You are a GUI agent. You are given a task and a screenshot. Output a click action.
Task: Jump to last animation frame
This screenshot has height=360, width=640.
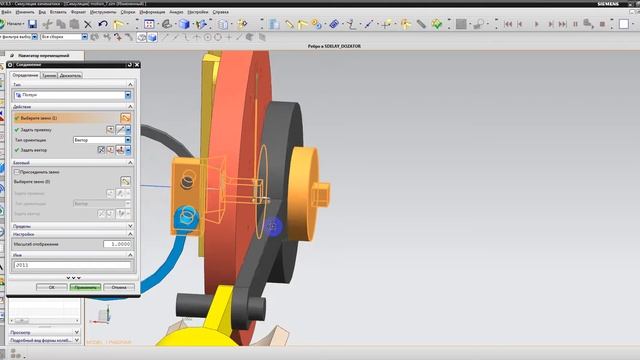click(x=563, y=24)
